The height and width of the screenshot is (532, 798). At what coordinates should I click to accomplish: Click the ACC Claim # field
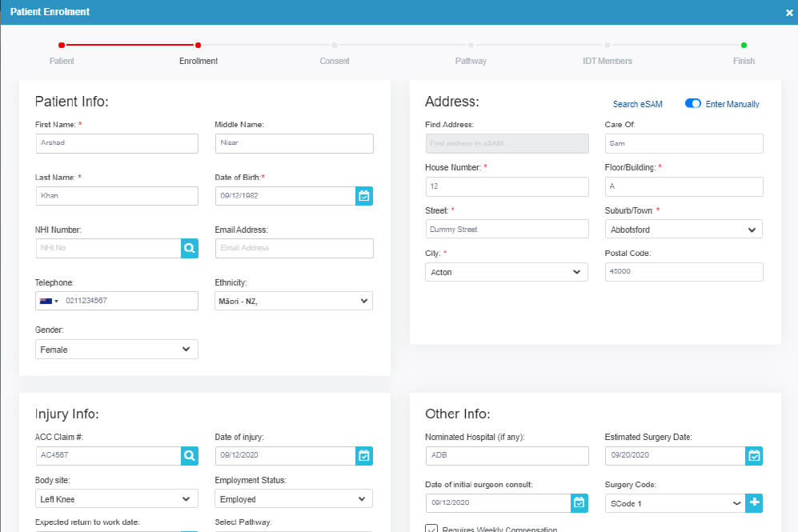coord(108,456)
